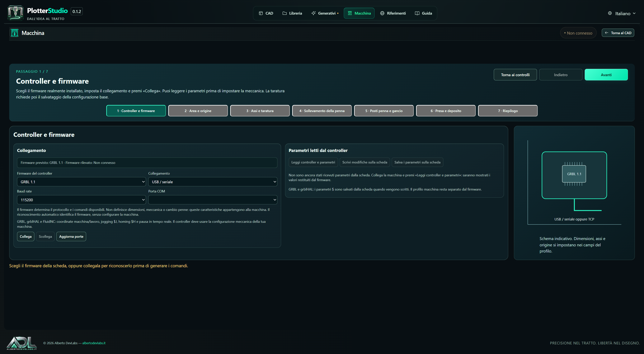Switch to the Libreria tab
This screenshot has width=644, height=354.
(292, 13)
